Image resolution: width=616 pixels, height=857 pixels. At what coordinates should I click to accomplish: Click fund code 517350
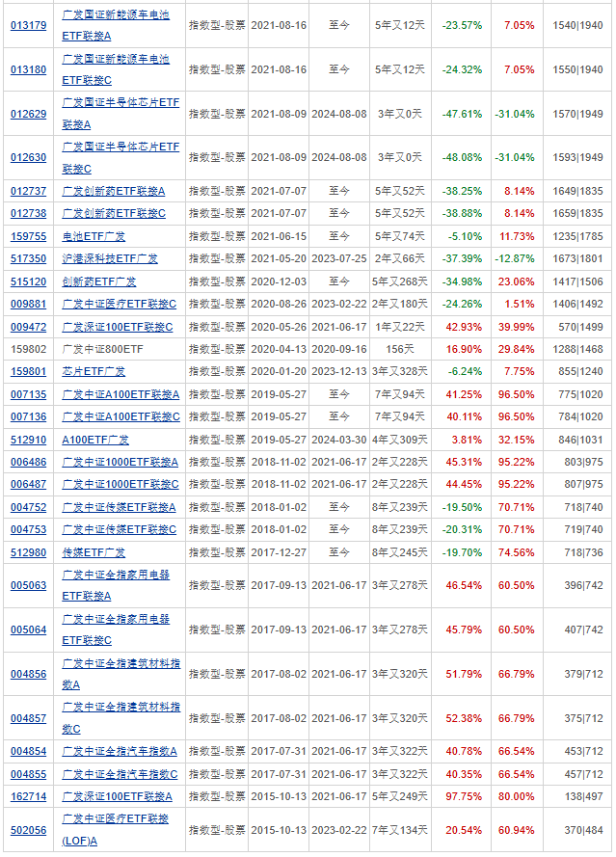(x=28, y=258)
